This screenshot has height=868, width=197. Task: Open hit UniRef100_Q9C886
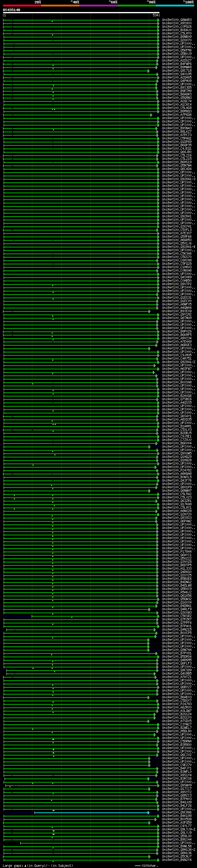(177, 812)
